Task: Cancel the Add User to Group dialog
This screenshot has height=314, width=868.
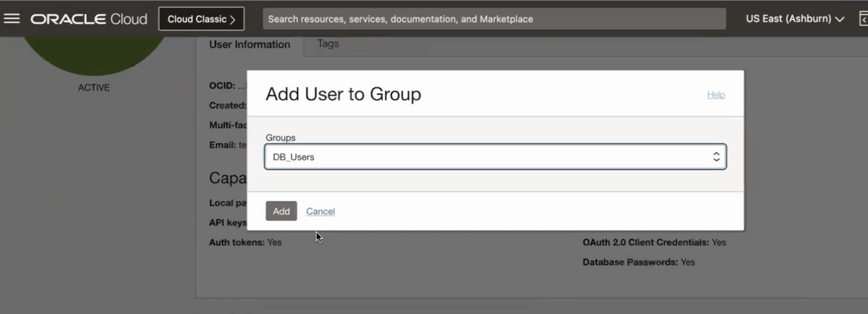Action: 320,211
